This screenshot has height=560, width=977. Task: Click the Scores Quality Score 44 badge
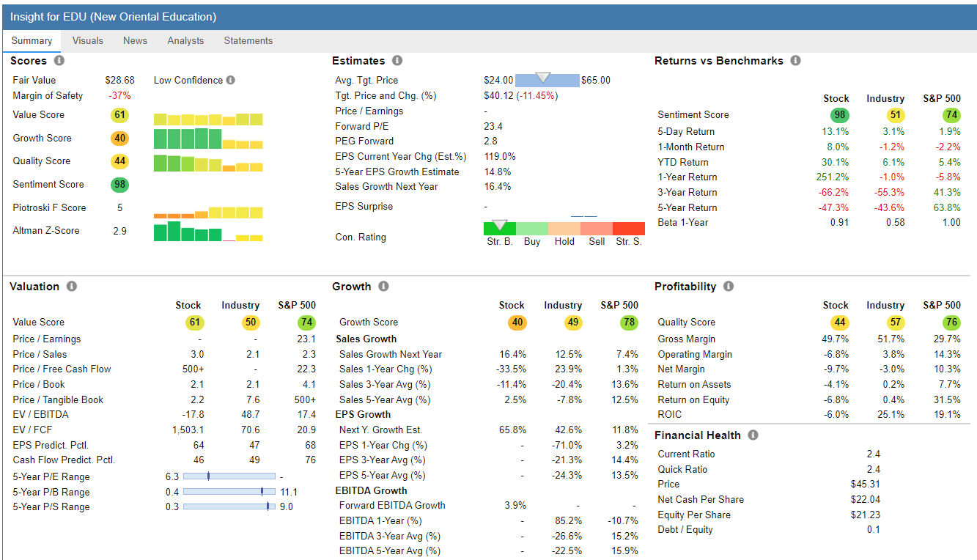click(x=119, y=161)
